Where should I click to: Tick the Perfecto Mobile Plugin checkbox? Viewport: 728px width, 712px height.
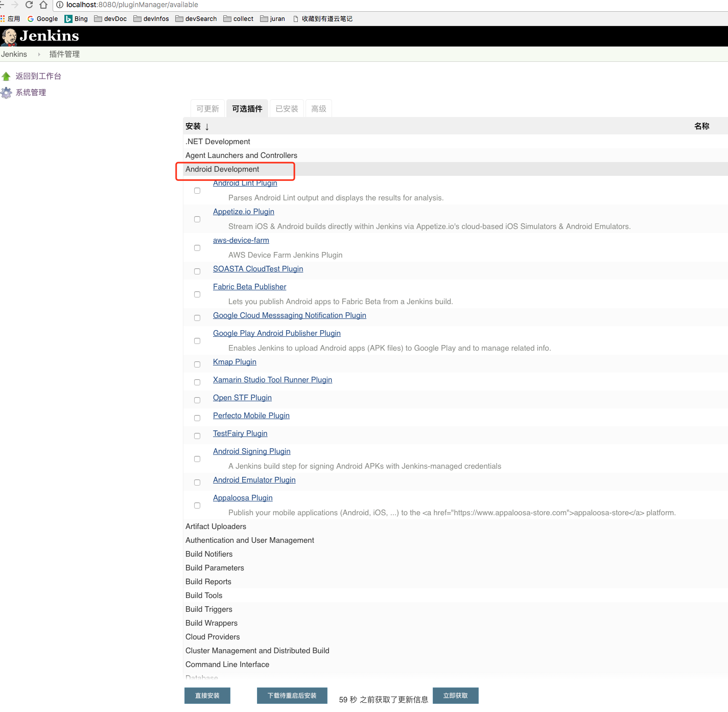click(x=197, y=418)
